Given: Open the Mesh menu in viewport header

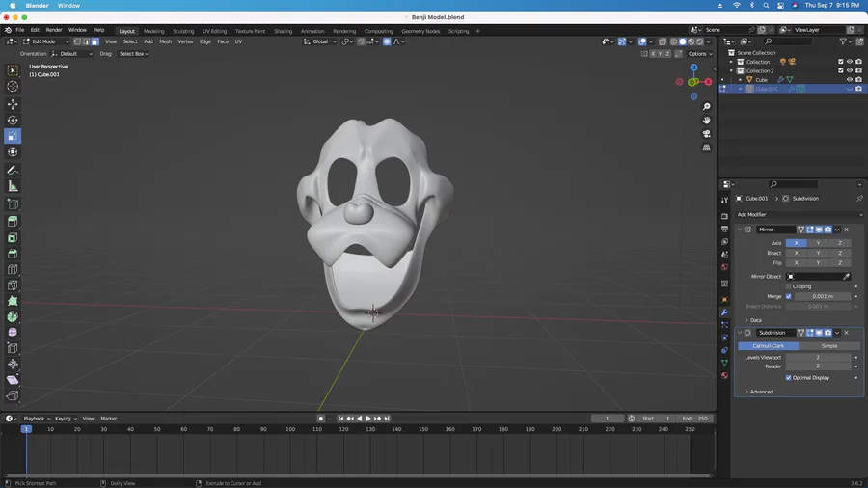Looking at the screenshot, I should (166, 41).
